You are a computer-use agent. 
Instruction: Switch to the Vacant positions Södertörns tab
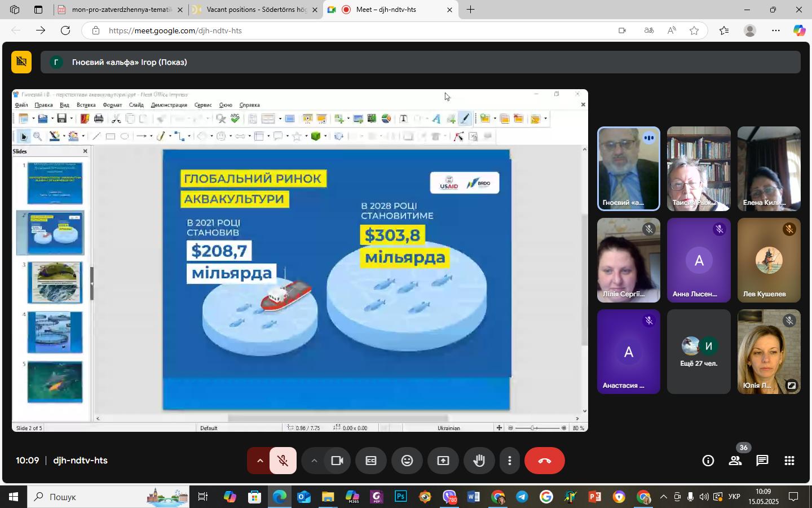(255, 10)
